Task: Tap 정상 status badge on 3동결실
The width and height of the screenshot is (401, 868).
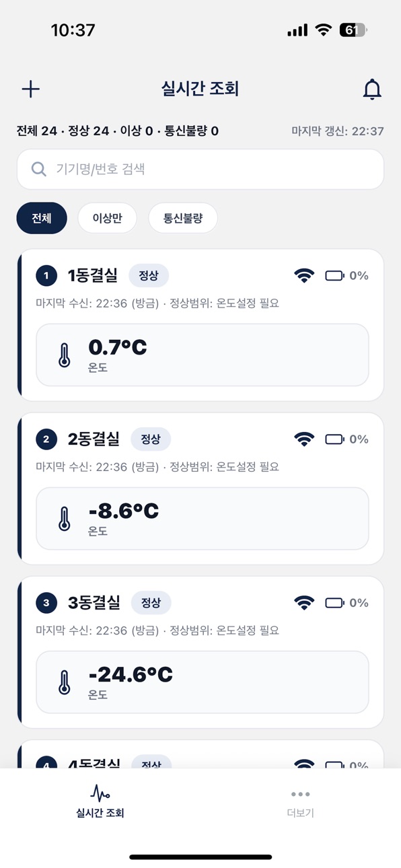Action: 151,603
